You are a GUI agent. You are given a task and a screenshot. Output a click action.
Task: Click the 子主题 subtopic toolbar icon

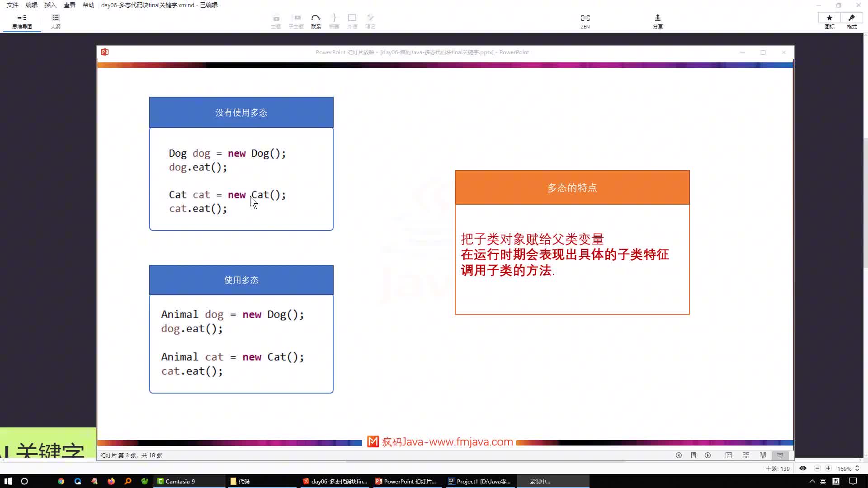coord(297,21)
